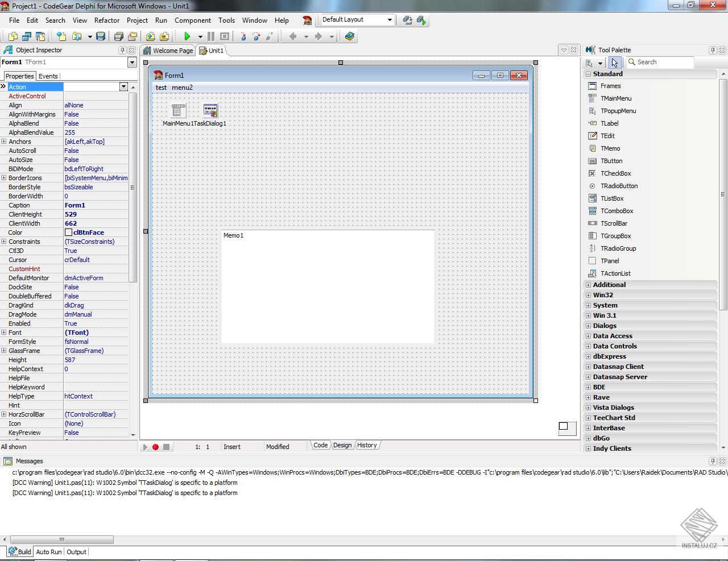The image size is (728, 561).
Task: Expand the Font property node
Action: pos(4,333)
